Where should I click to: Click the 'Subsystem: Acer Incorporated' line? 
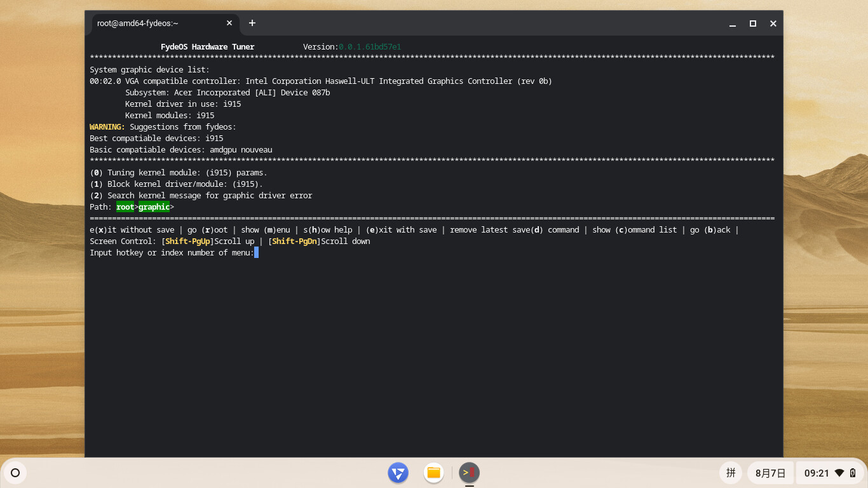point(227,93)
